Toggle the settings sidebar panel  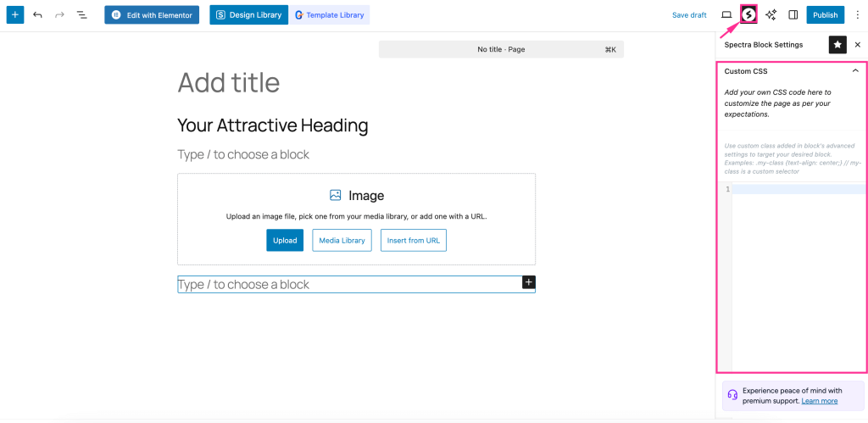click(x=793, y=14)
